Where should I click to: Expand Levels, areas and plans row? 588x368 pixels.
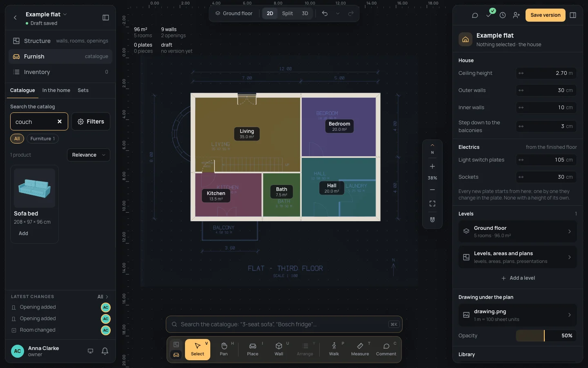click(x=518, y=257)
